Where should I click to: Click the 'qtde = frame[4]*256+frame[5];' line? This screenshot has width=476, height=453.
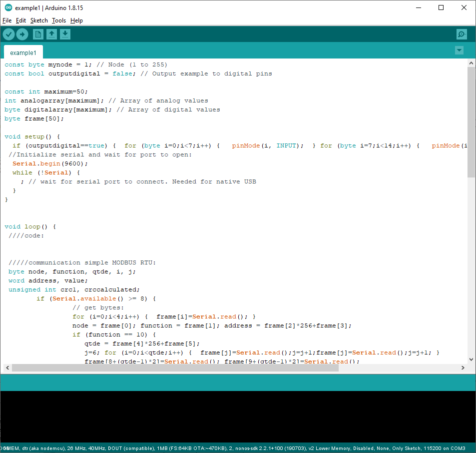pos(142,343)
